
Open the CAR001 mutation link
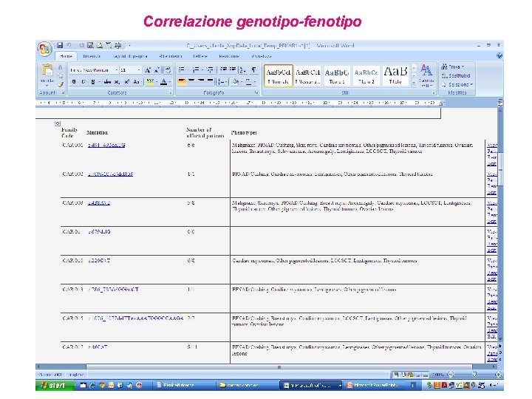(106, 146)
